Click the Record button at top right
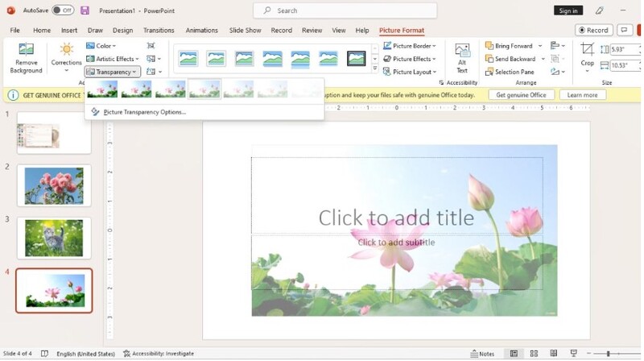Screen dimensions: 644x361 click(593, 30)
